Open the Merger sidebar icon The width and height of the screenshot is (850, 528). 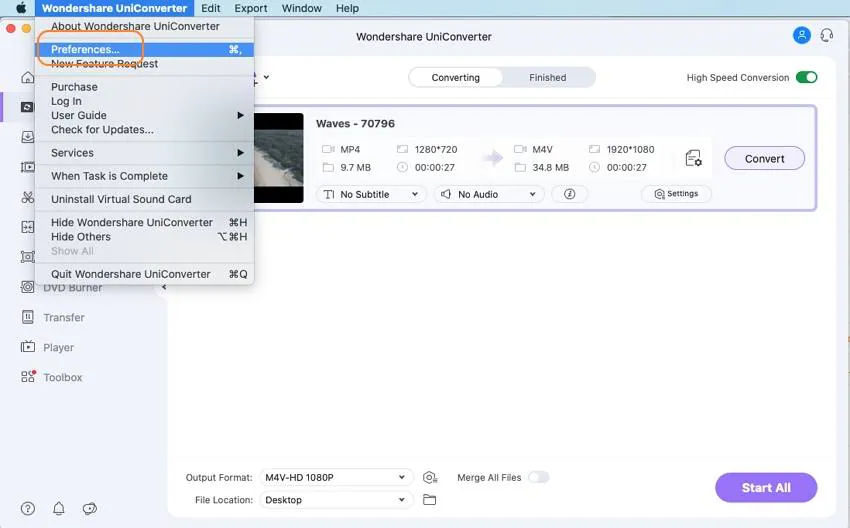(27, 227)
